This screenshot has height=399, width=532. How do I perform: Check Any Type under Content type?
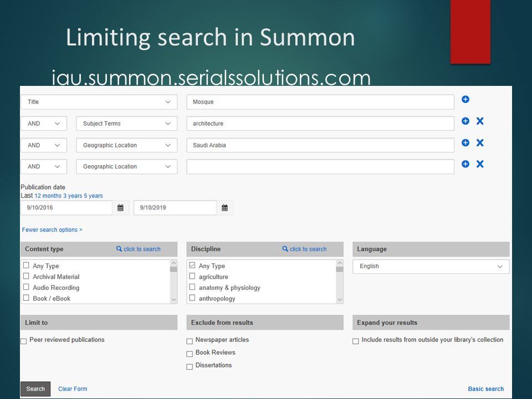coord(26,265)
